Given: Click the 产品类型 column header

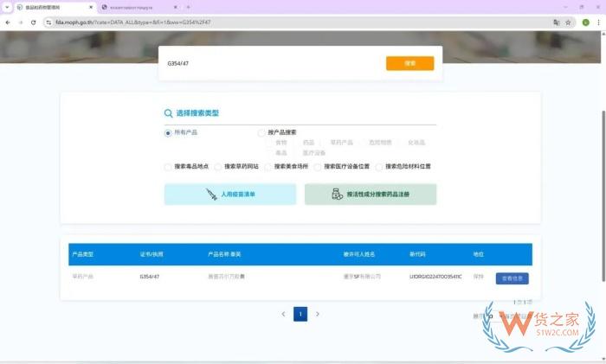Looking at the screenshot, I should [x=83, y=254].
